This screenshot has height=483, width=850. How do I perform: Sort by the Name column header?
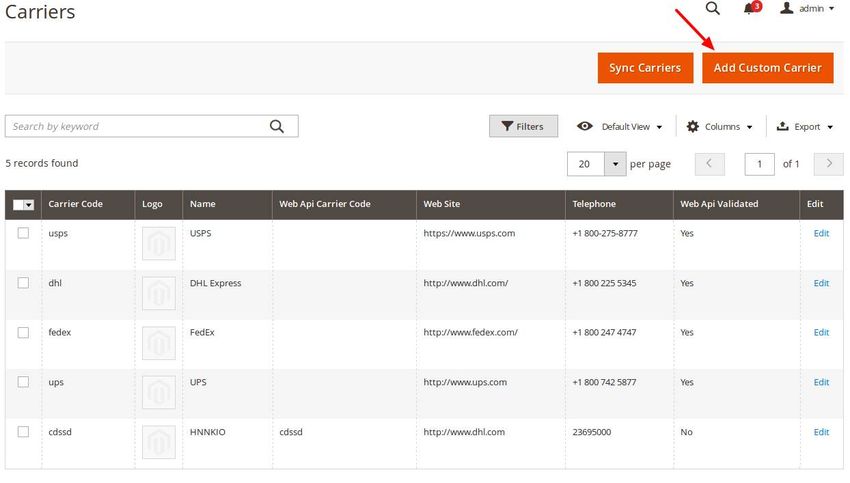(x=227, y=204)
